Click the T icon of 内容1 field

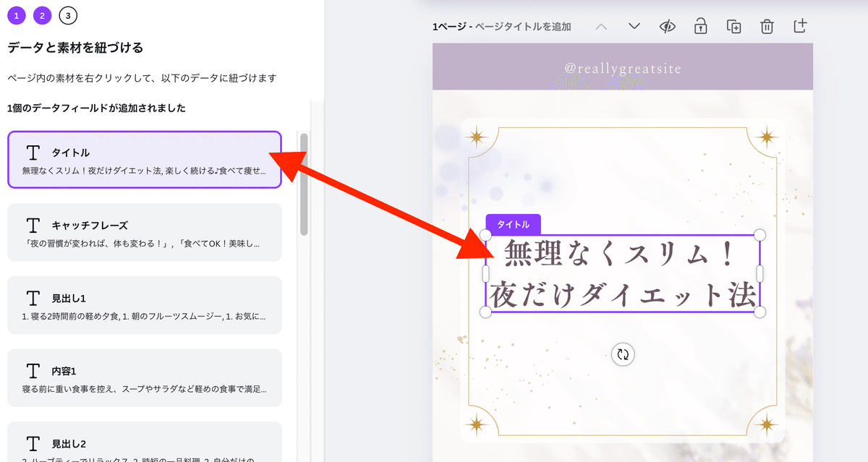pos(33,371)
